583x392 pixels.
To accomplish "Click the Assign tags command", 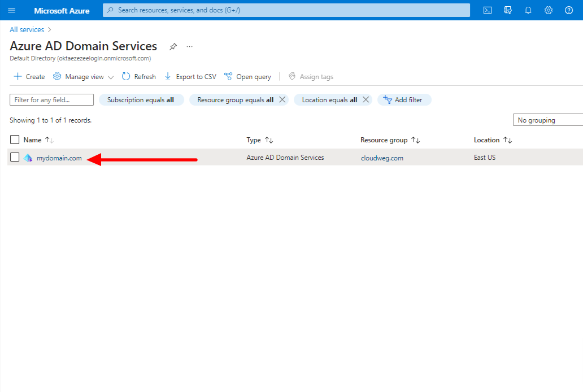I will point(311,77).
